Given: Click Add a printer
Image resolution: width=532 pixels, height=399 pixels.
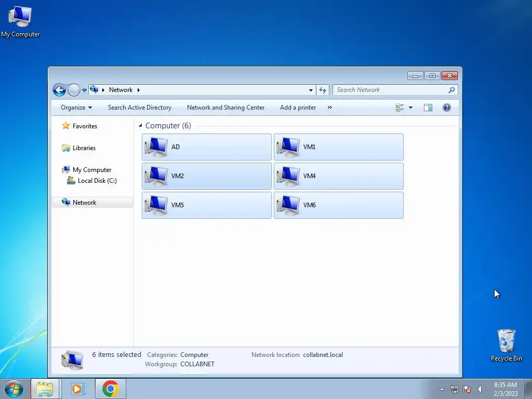Looking at the screenshot, I should 298,108.
